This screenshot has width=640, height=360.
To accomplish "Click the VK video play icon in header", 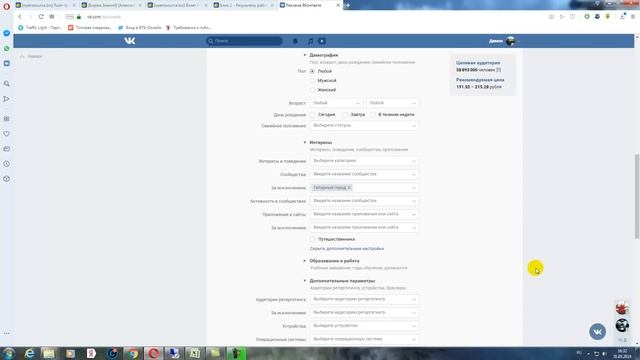I will [x=322, y=41].
